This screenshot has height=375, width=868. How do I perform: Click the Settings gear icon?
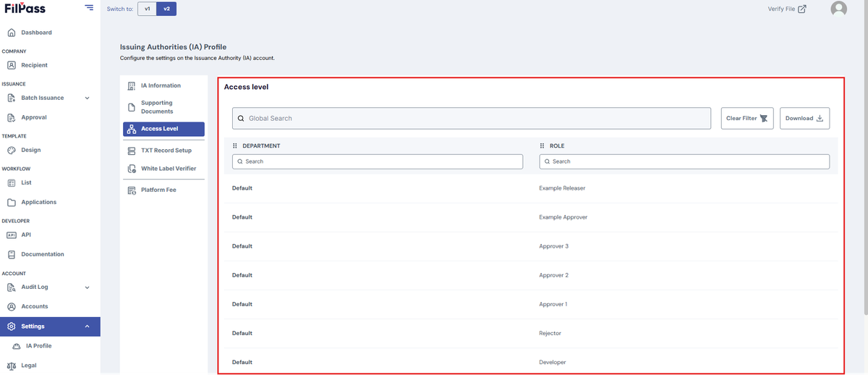12,326
